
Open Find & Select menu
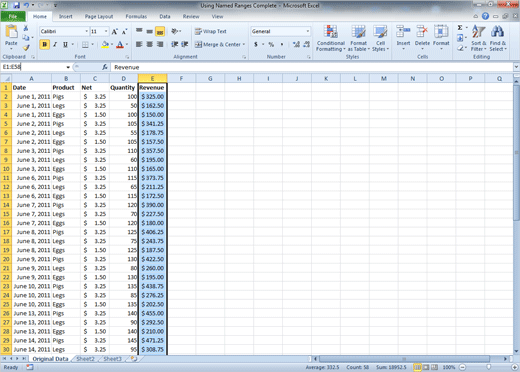pyautogui.click(x=498, y=38)
